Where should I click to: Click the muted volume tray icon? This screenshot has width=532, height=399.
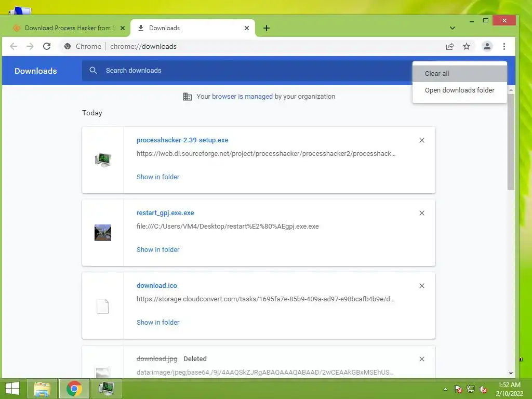click(x=483, y=390)
